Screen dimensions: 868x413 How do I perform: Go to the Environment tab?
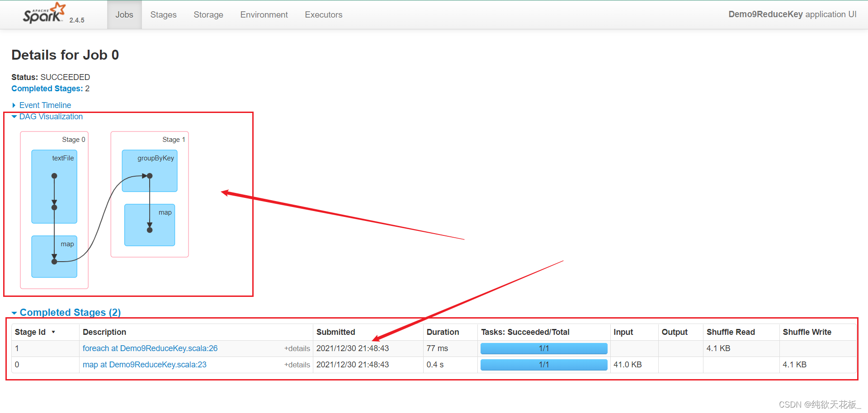[264, 14]
